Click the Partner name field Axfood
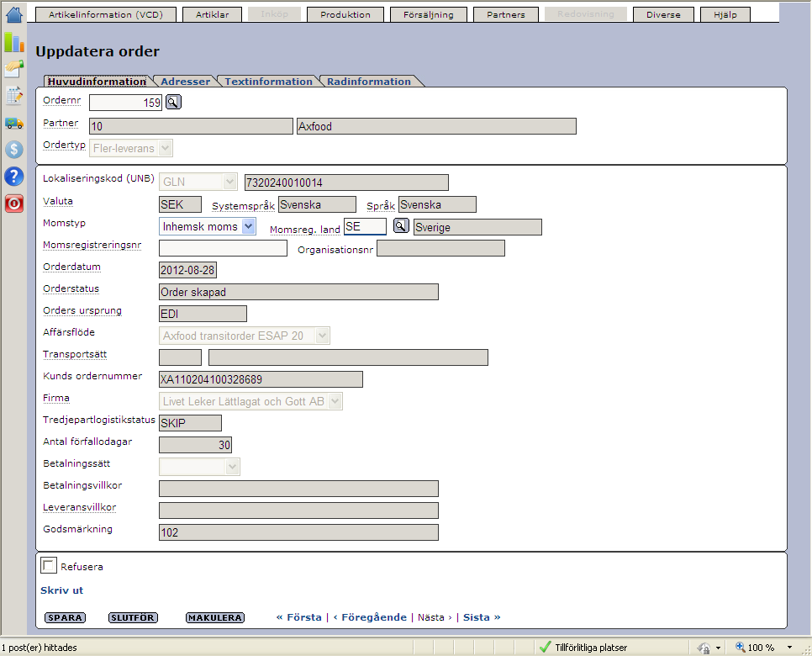 coord(436,126)
